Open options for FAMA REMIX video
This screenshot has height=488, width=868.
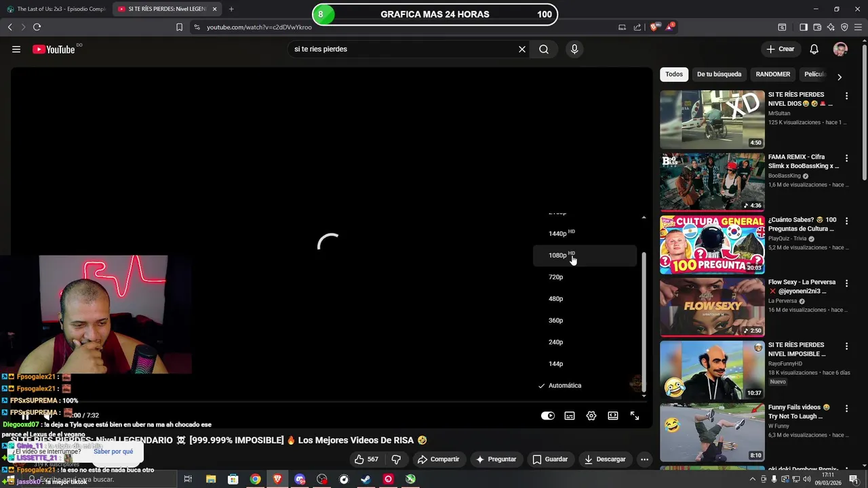[846, 158]
